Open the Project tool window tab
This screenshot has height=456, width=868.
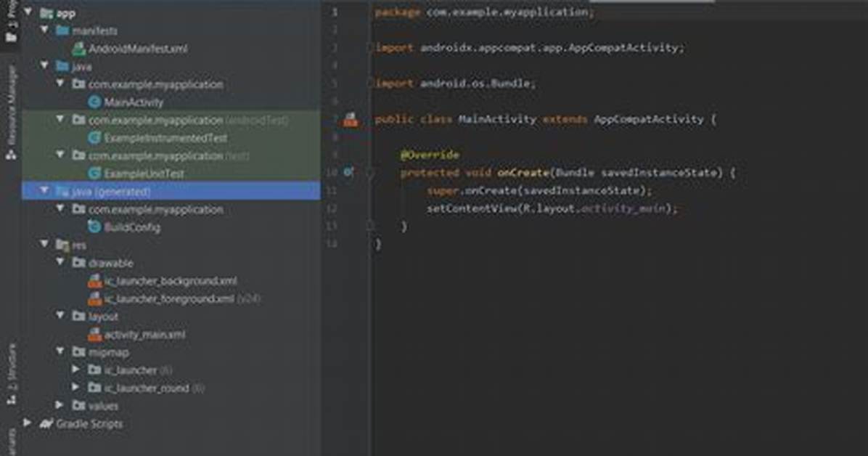(10, 23)
